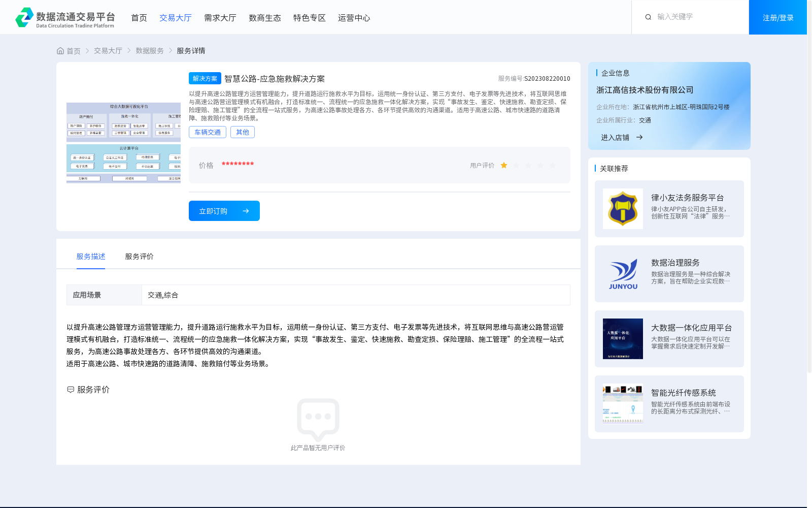The width and height of the screenshot is (812, 508).
Task: Click the 交通,综合 application scenario value
Action: (x=163, y=295)
